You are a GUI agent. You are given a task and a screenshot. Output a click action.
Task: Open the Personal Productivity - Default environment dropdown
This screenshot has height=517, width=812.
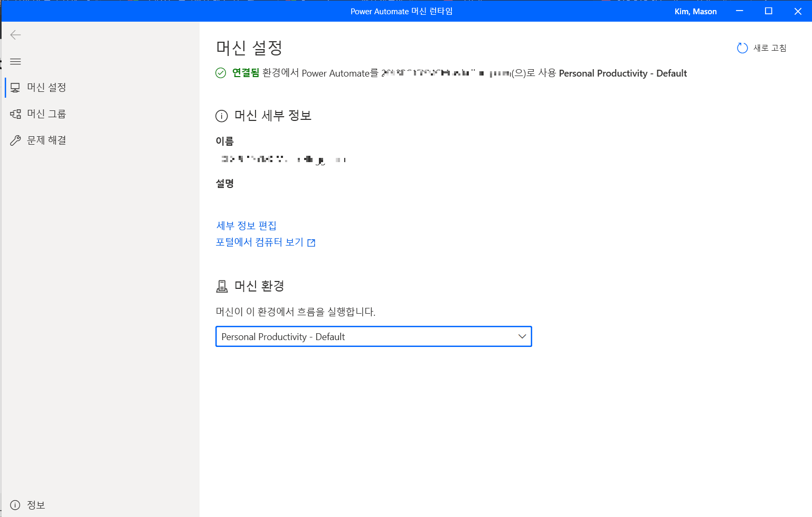374,336
